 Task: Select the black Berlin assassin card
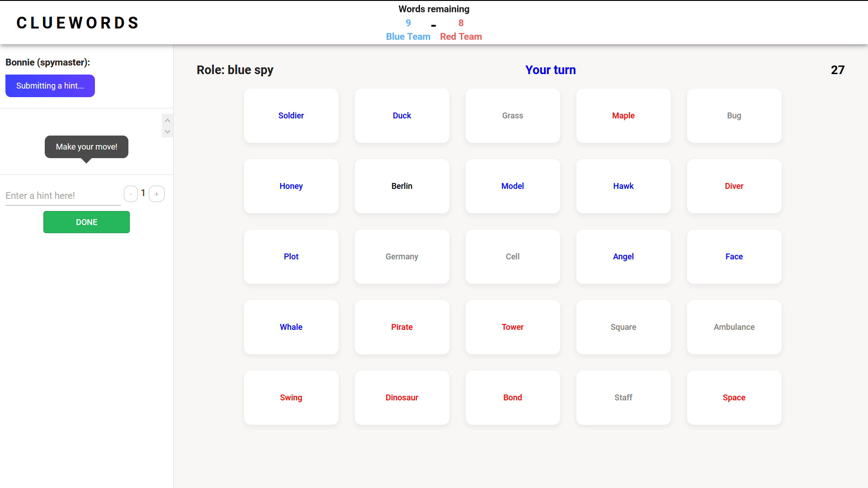[x=402, y=186]
